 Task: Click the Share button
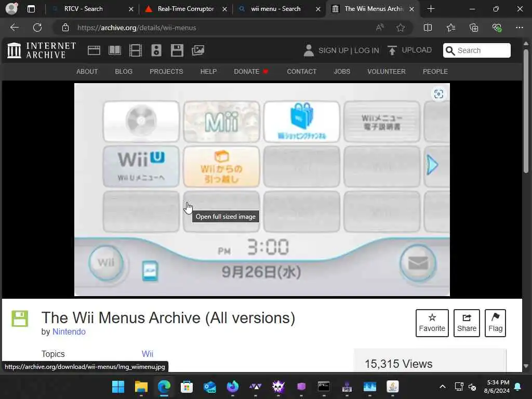click(467, 323)
